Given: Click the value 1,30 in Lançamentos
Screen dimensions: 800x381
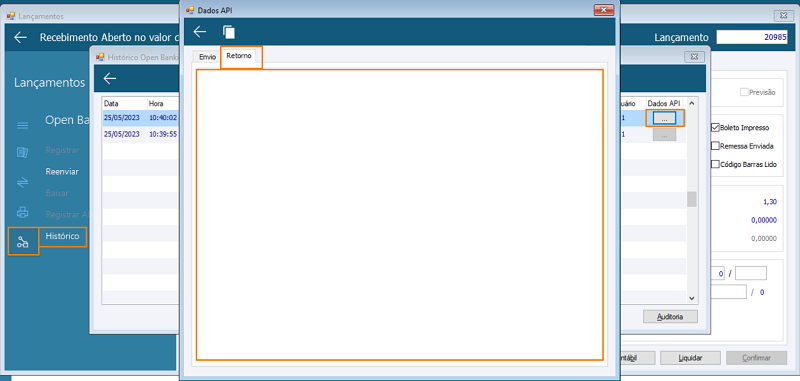Looking at the screenshot, I should pyautogui.click(x=770, y=202).
